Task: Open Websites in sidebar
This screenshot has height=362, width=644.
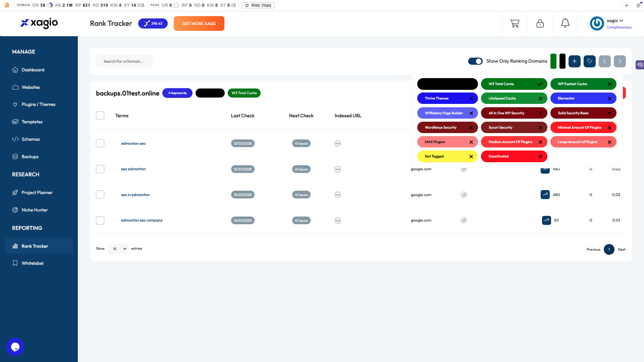Action: (31, 87)
